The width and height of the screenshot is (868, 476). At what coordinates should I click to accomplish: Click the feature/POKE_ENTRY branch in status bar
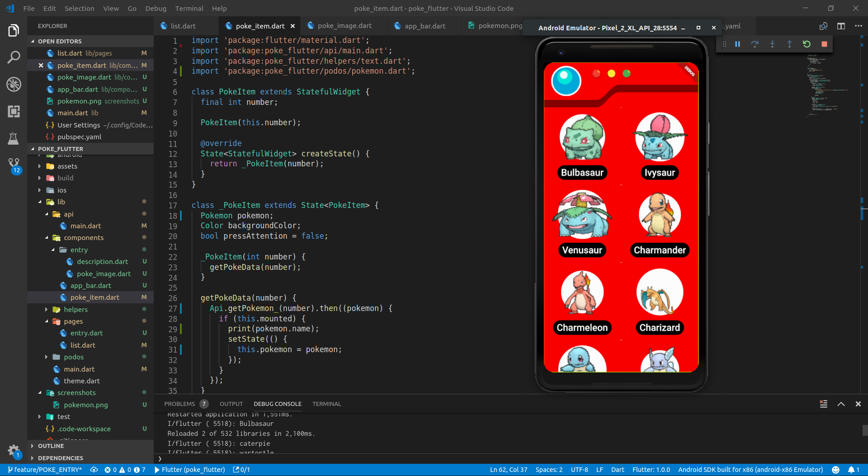[45, 470]
